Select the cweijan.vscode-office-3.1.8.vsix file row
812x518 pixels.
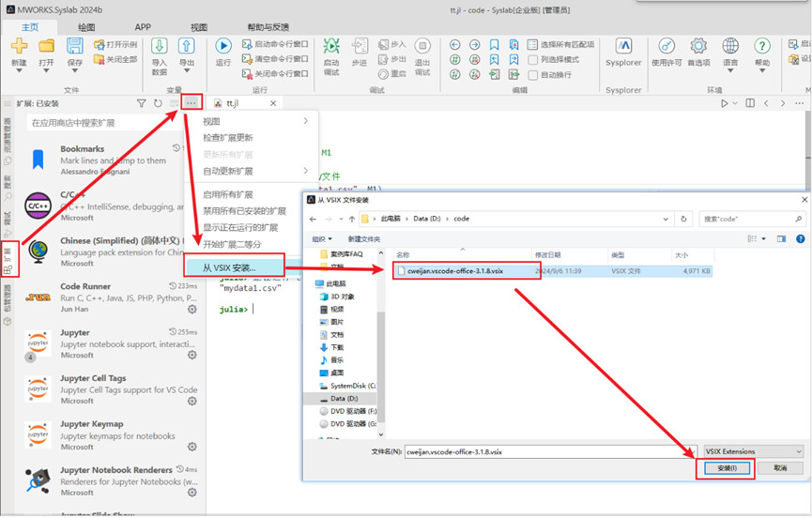[x=552, y=270]
